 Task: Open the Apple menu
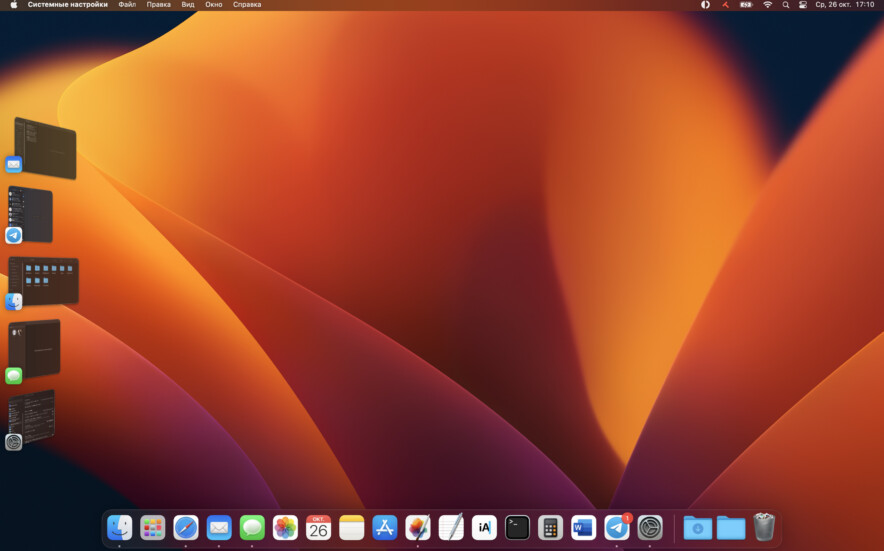[14, 5]
